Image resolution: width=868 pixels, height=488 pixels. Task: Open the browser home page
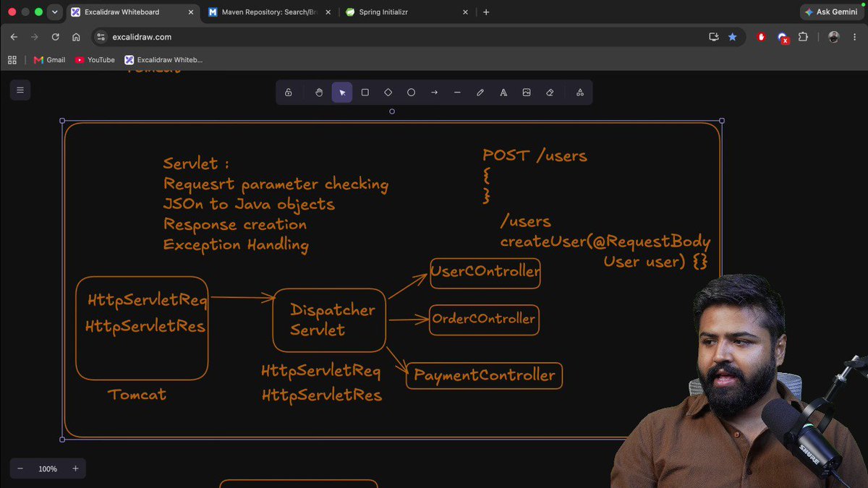(76, 37)
